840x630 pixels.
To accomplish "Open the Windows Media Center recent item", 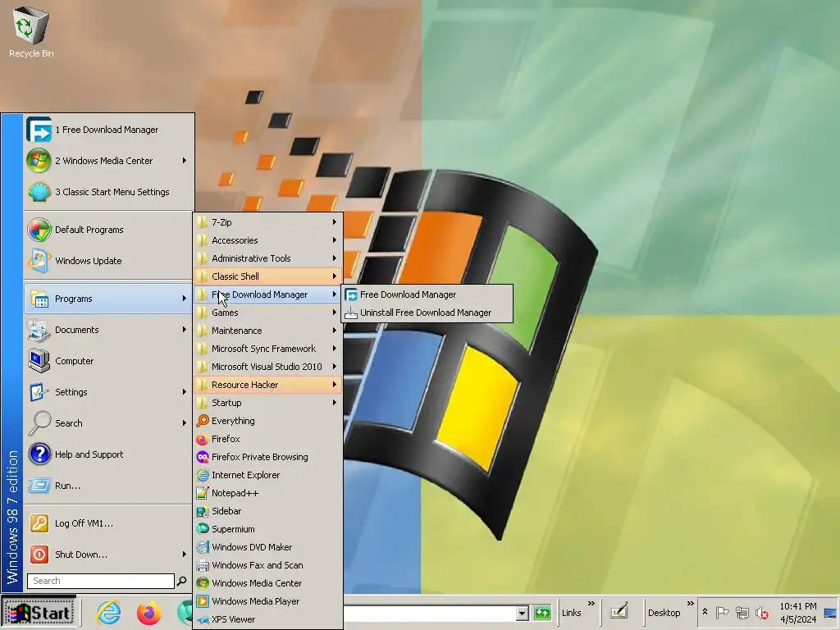I will coord(109,161).
